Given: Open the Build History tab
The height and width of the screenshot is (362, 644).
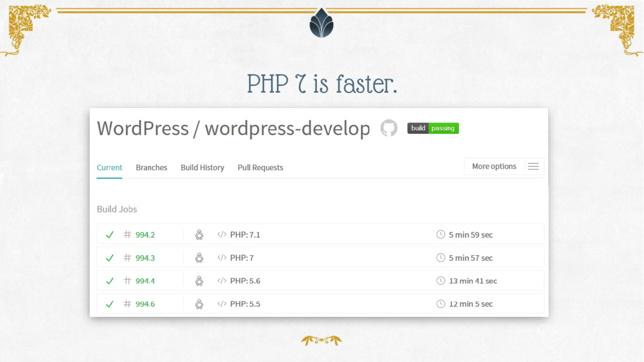Looking at the screenshot, I should coord(203,167).
